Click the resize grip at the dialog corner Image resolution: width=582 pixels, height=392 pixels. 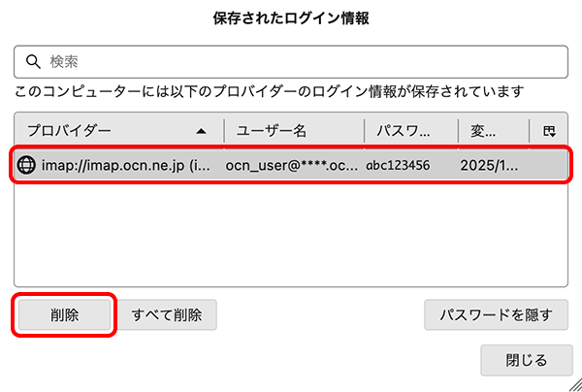[x=573, y=384]
